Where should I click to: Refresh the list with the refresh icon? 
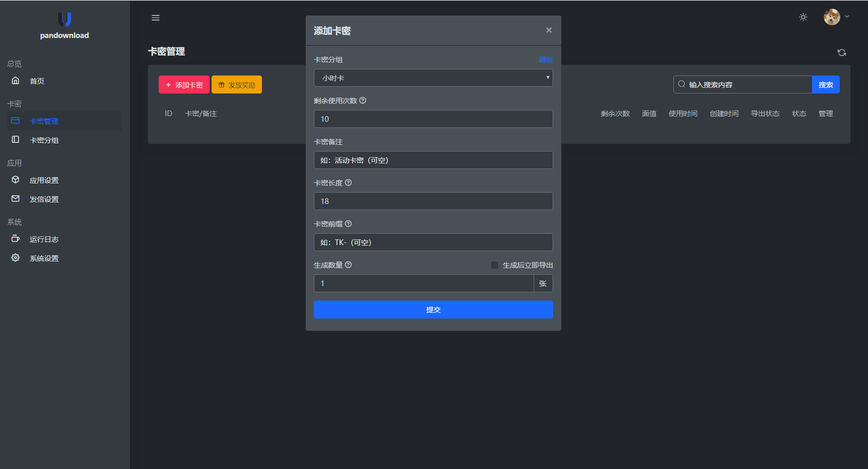click(842, 52)
